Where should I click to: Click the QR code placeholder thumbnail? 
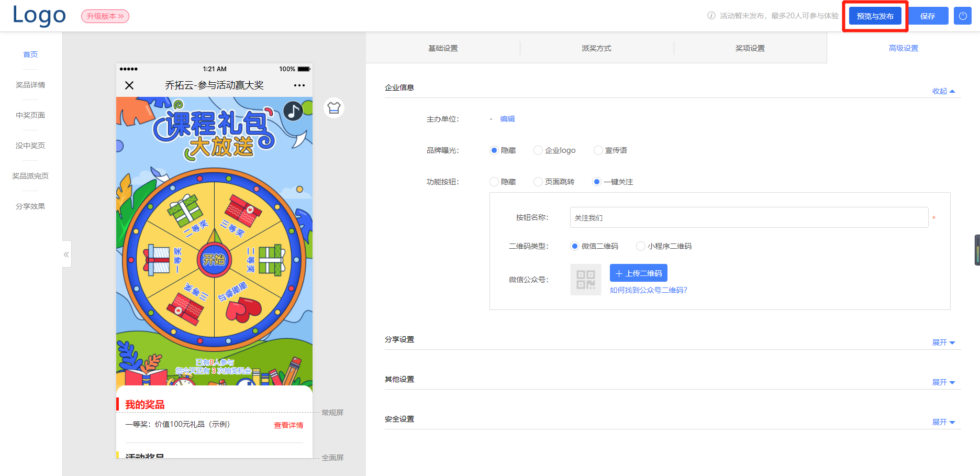[586, 280]
